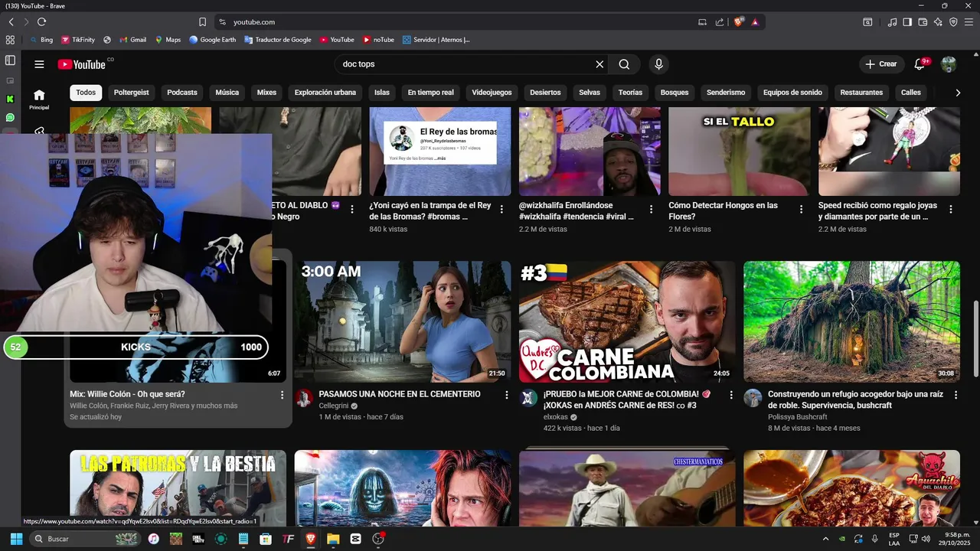The image size is (980, 551).
Task: Open the Brave VPN shield icon
Action: [953, 22]
